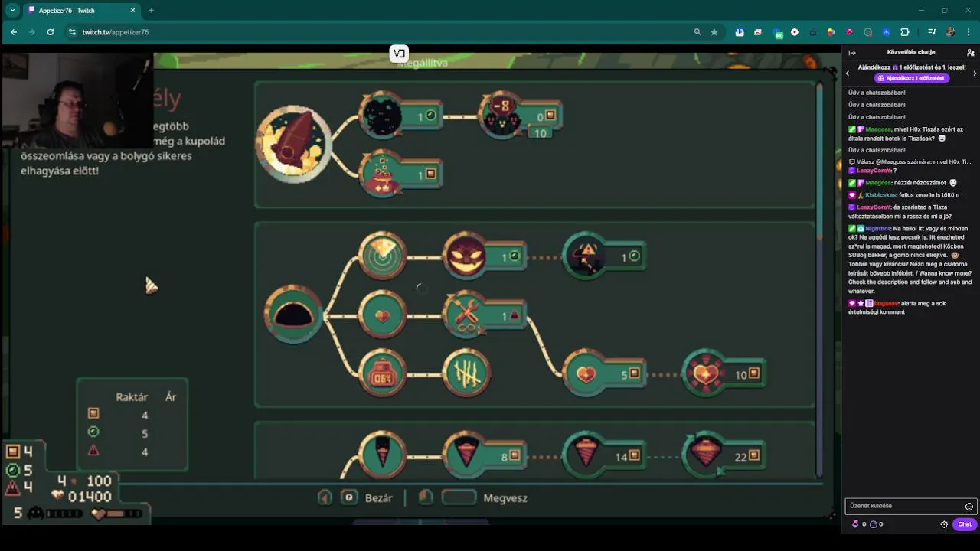Click username Nightbot in chat

pyautogui.click(x=878, y=229)
